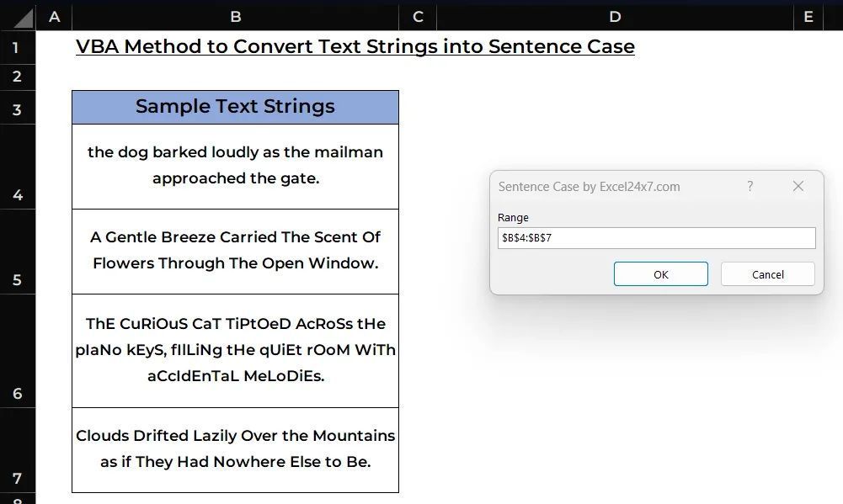Click the Sample Text Strings header cell
Screen dimensions: 843x504
(235, 107)
